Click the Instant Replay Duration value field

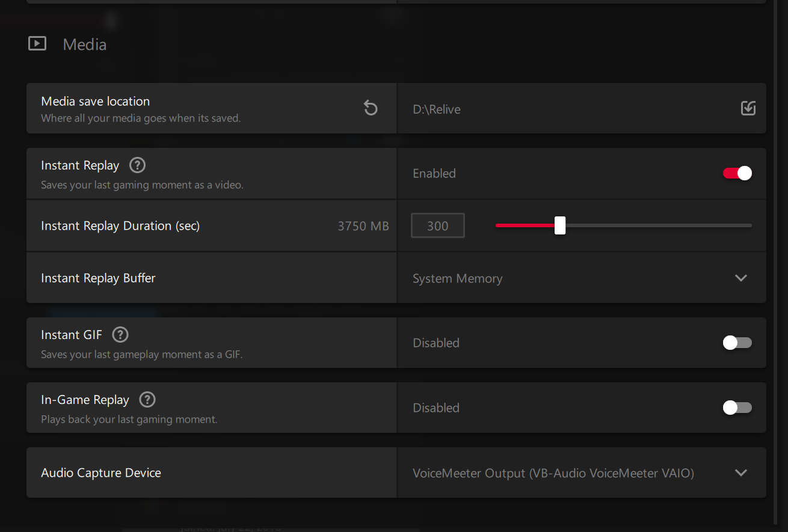click(x=438, y=225)
